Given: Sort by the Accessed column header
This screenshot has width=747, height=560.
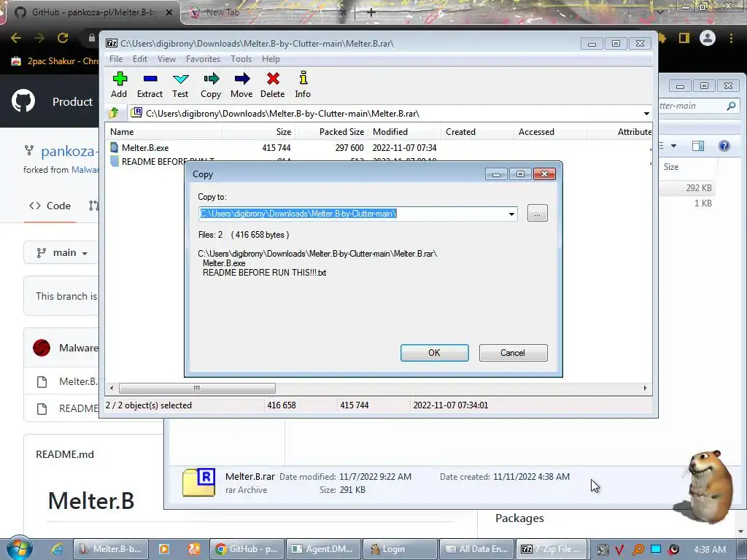Looking at the screenshot, I should pos(550,132).
